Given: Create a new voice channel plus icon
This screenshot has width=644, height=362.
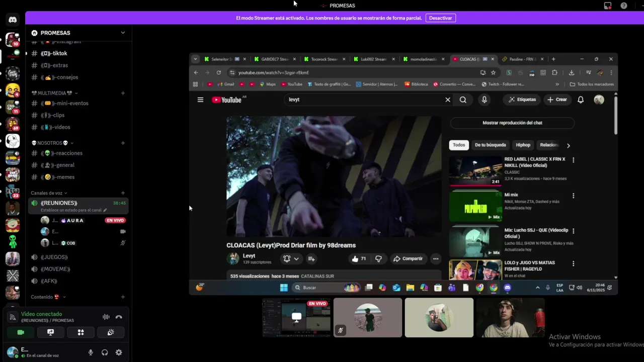Looking at the screenshot, I should pyautogui.click(x=123, y=193).
